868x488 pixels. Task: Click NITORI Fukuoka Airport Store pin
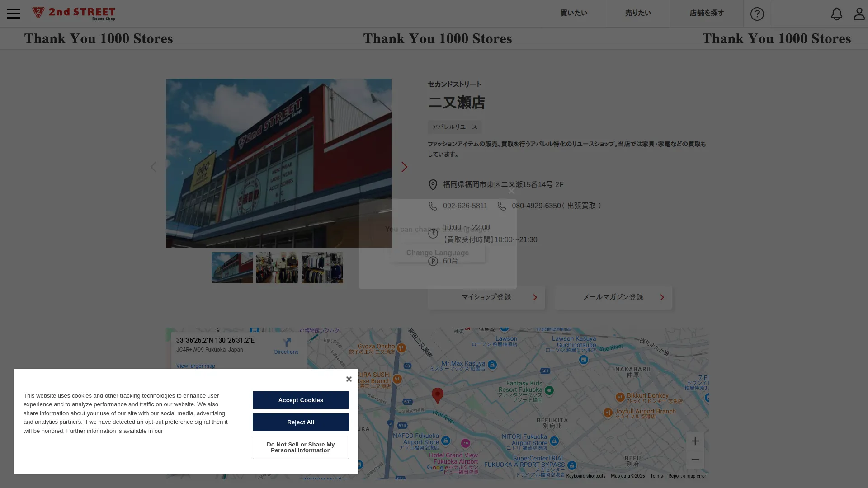pos(554,441)
